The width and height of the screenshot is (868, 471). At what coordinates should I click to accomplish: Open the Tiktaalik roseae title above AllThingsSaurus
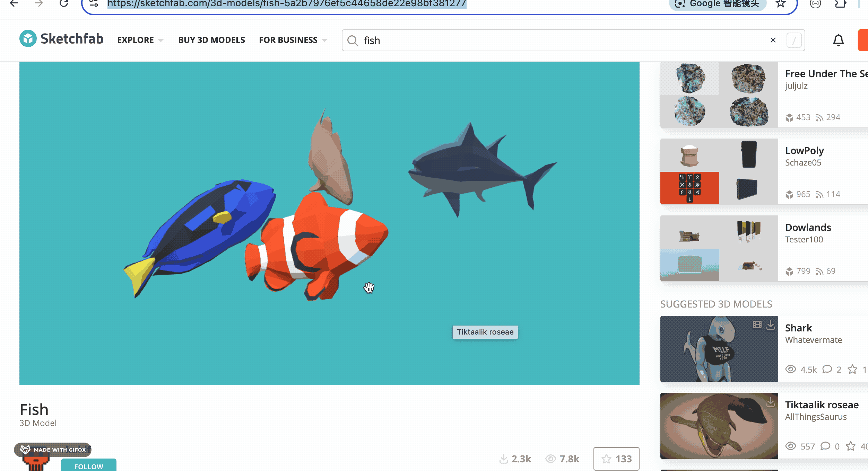822,405
